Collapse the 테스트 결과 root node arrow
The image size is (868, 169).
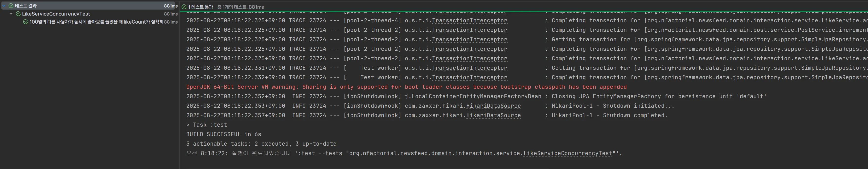click(4, 6)
